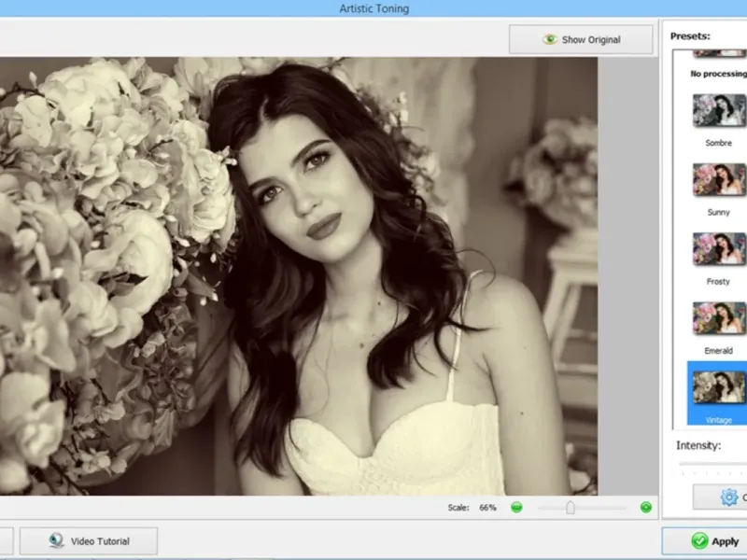
Task: Click the 66% scale value
Action: [487, 508]
